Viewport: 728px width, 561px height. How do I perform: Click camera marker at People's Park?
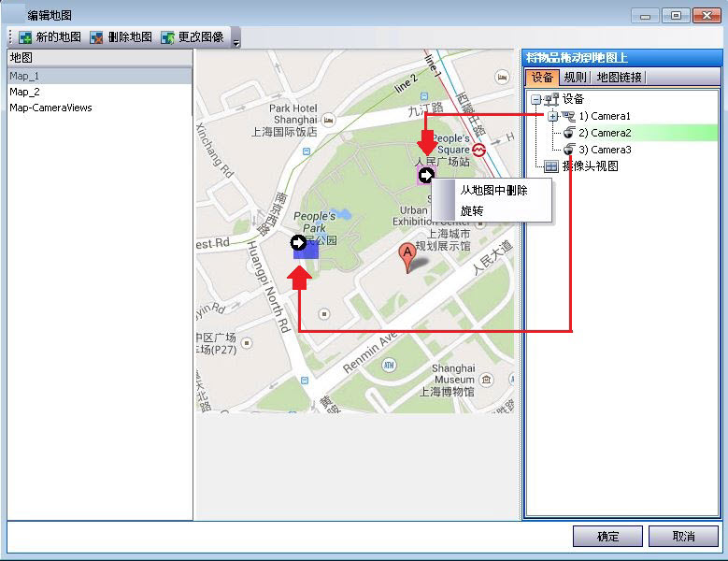click(x=298, y=242)
